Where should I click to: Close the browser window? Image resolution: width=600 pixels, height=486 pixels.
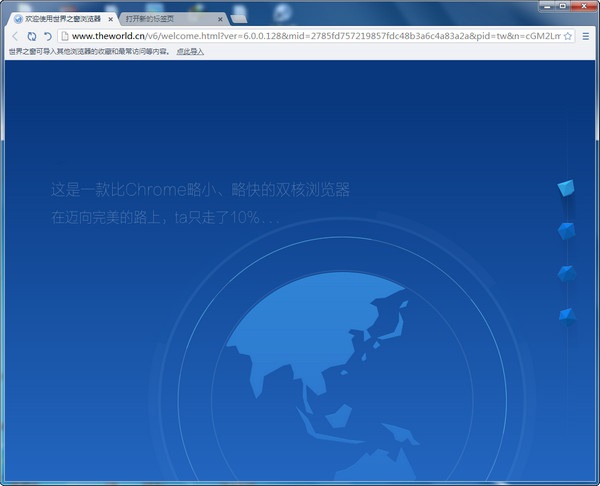pos(584,6)
